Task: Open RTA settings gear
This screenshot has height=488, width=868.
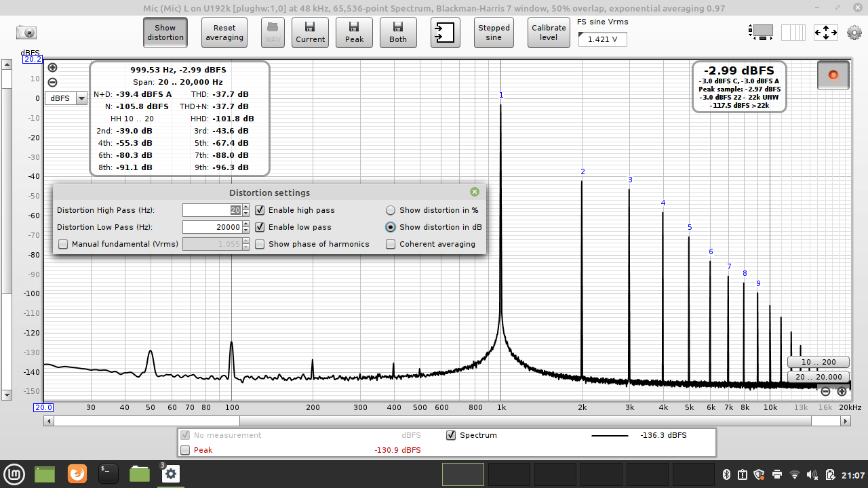Action: 854,33
